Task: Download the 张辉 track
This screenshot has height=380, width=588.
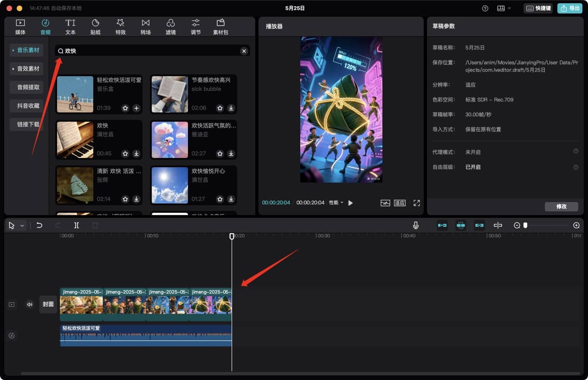Action: point(136,199)
